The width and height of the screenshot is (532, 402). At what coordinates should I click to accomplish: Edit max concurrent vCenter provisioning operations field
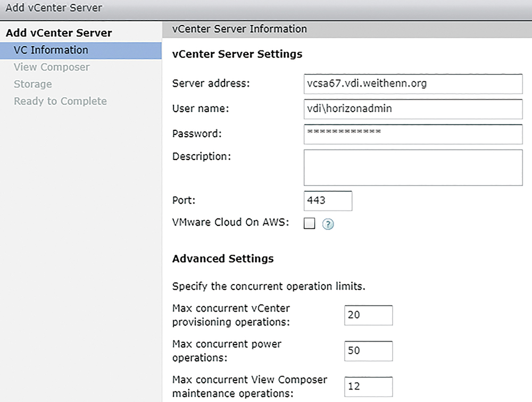click(x=368, y=315)
